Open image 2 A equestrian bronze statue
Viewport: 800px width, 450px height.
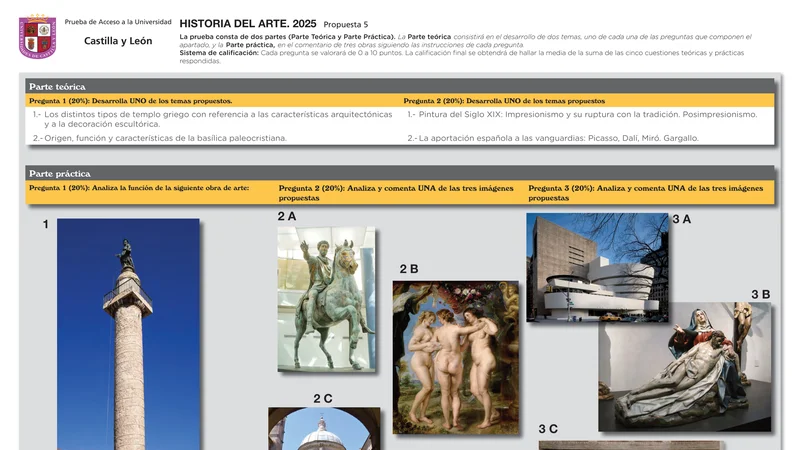point(326,298)
